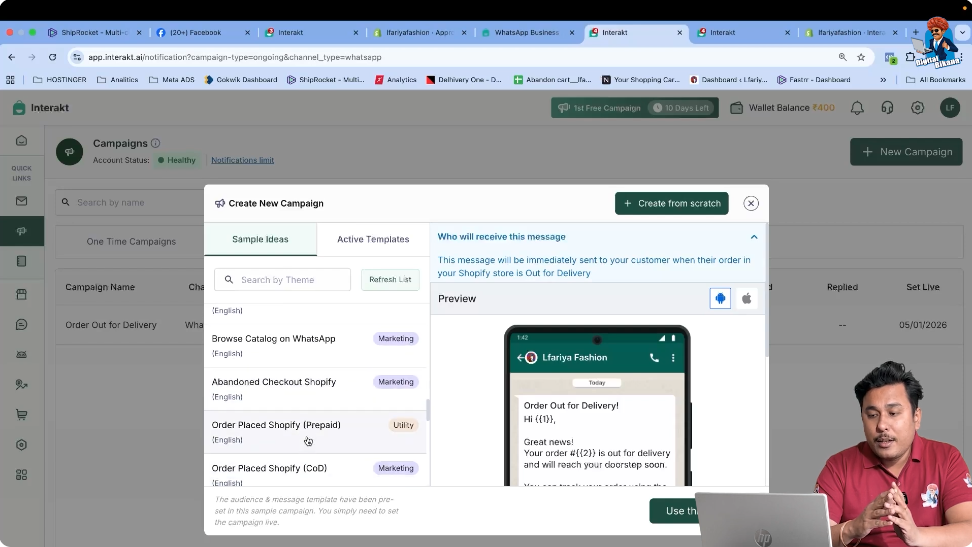
Task: Open Order Out for Delivery campaign row
Action: point(111,325)
